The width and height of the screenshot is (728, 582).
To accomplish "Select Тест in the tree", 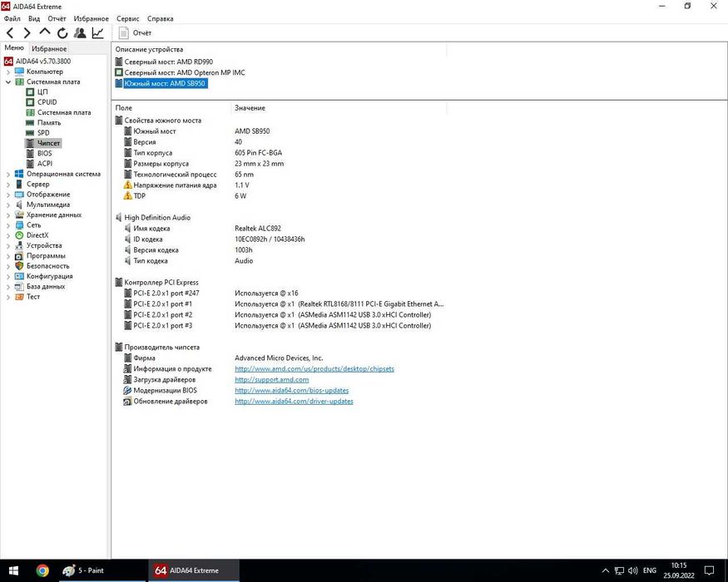I will (x=33, y=297).
